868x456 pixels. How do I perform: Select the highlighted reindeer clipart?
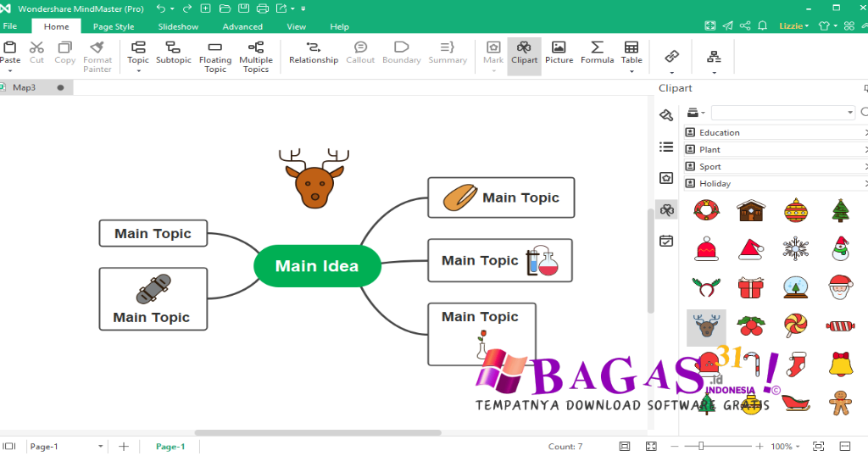706,326
